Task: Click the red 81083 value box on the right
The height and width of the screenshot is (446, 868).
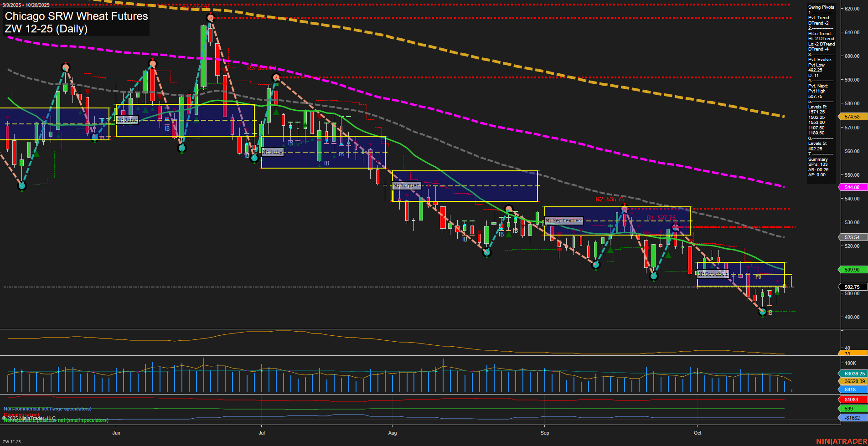Action: [x=851, y=399]
